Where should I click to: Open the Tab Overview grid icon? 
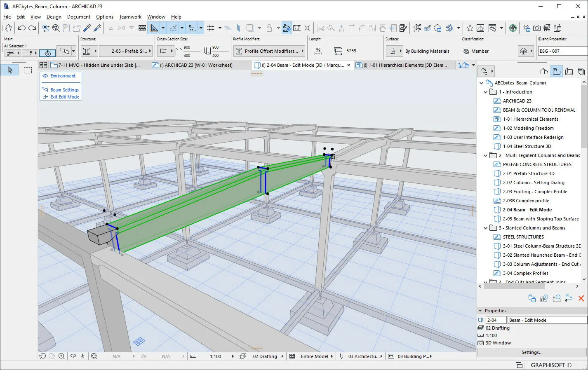coord(43,65)
